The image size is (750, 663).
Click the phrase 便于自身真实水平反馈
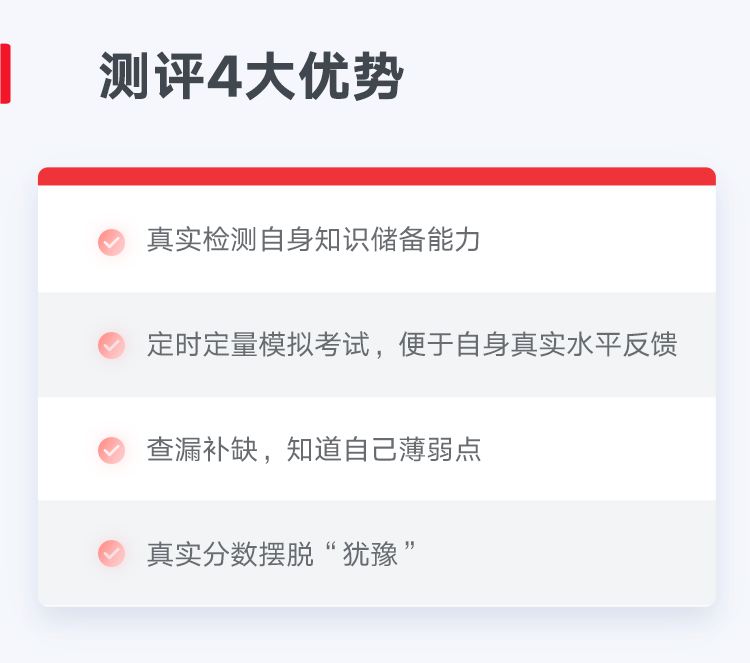coord(538,344)
